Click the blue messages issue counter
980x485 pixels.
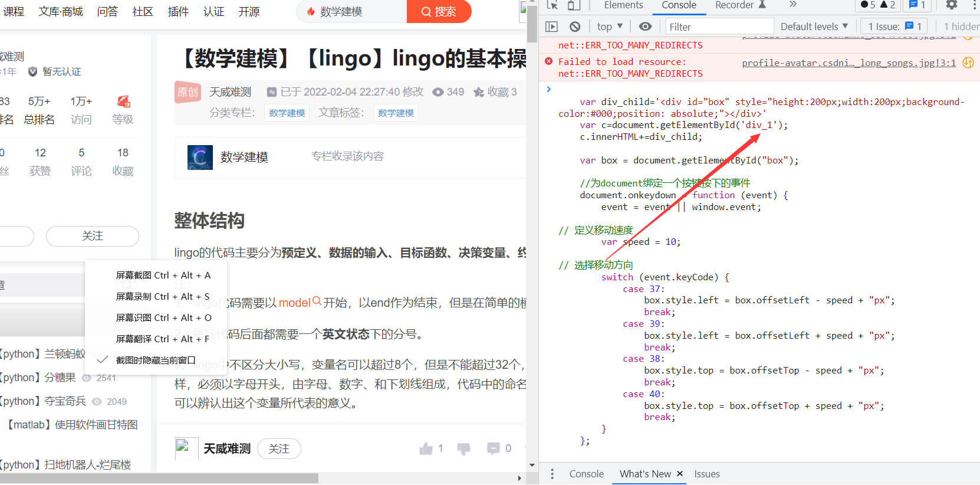coord(917,5)
